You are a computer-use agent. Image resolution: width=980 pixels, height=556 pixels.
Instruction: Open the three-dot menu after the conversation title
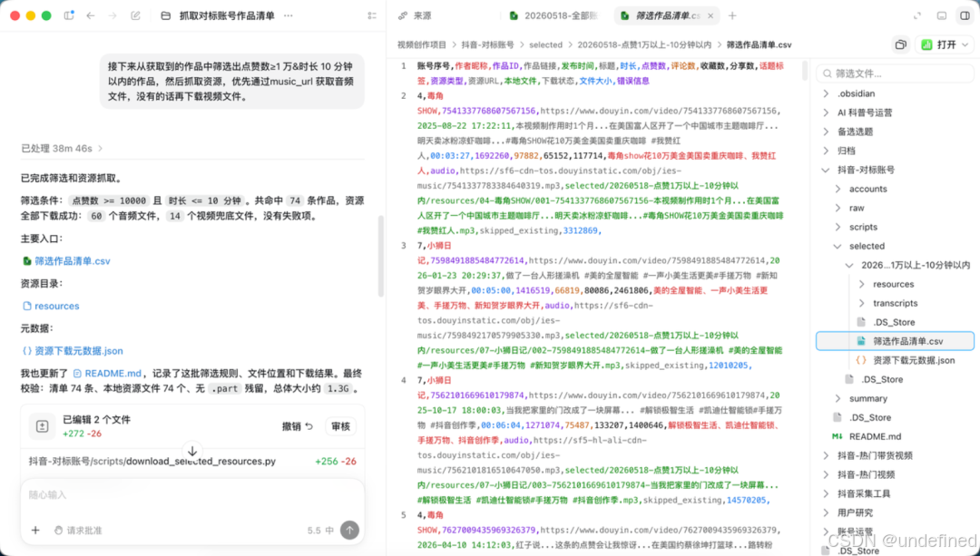coord(289,15)
